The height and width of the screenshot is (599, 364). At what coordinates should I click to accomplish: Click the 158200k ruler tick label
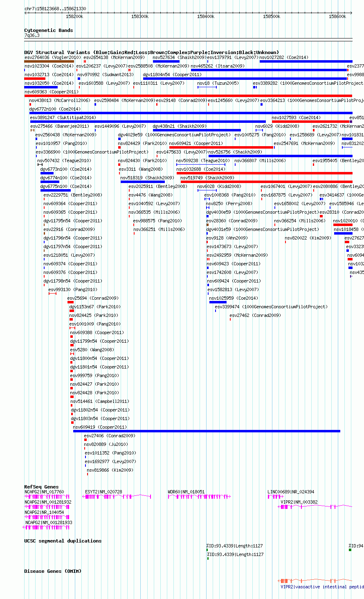pyautogui.click(x=74, y=16)
